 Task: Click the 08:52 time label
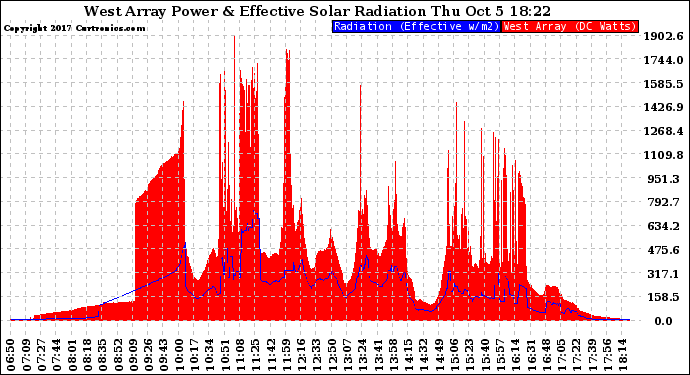point(118,355)
